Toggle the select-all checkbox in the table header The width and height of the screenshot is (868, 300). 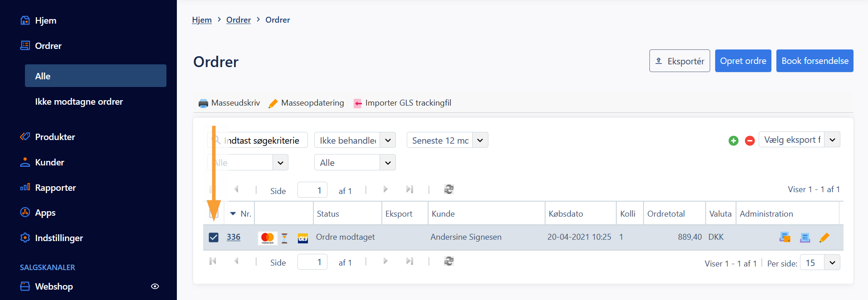pyautogui.click(x=214, y=213)
